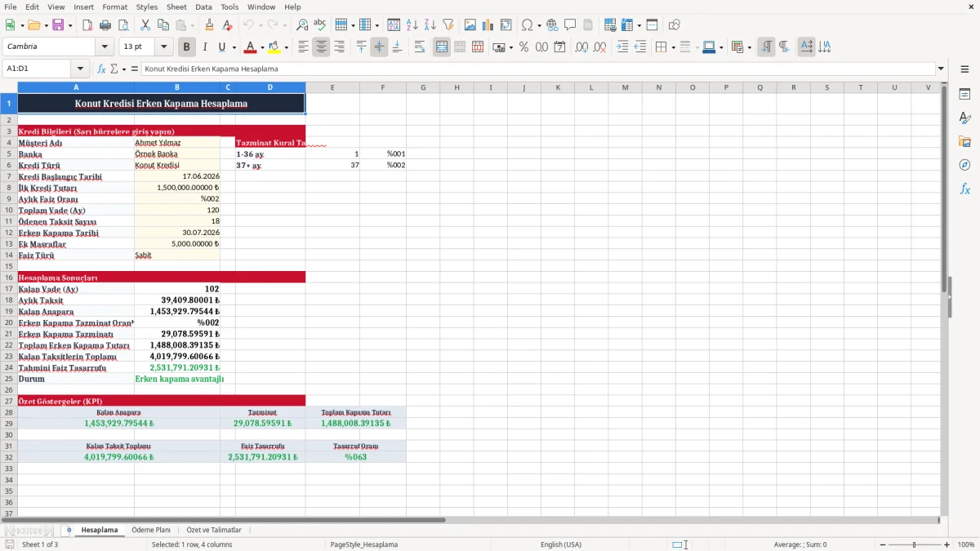Apply yellow background color swatch
The width and height of the screenshot is (980, 551).
coord(274,47)
